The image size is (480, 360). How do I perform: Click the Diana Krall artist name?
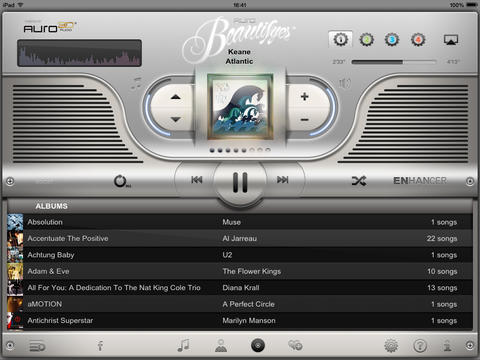click(x=241, y=288)
